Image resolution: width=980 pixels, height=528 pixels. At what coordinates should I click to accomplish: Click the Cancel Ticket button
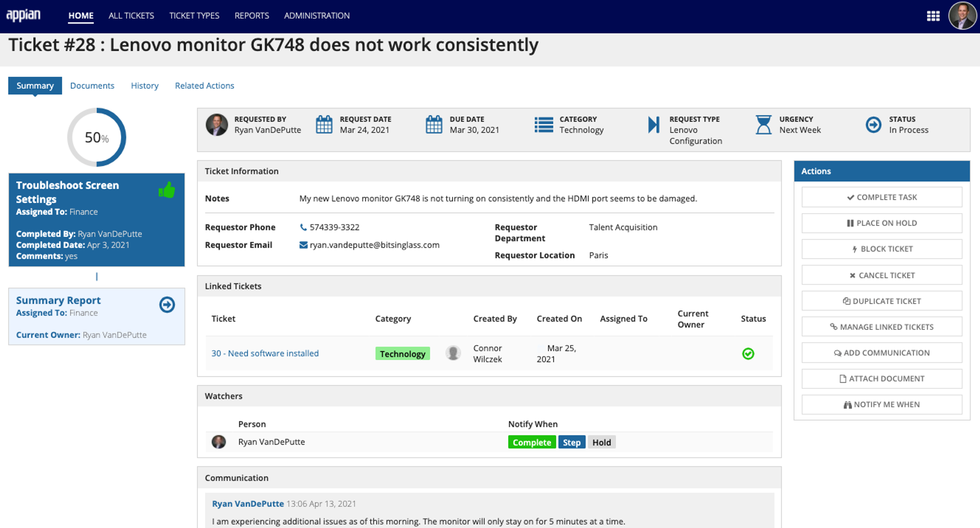pos(882,275)
